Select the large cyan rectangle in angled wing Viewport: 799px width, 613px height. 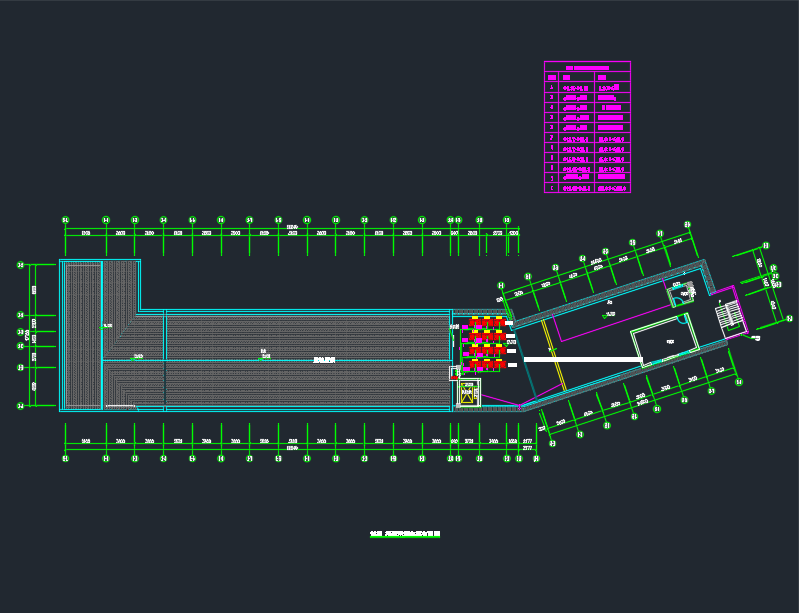664,340
